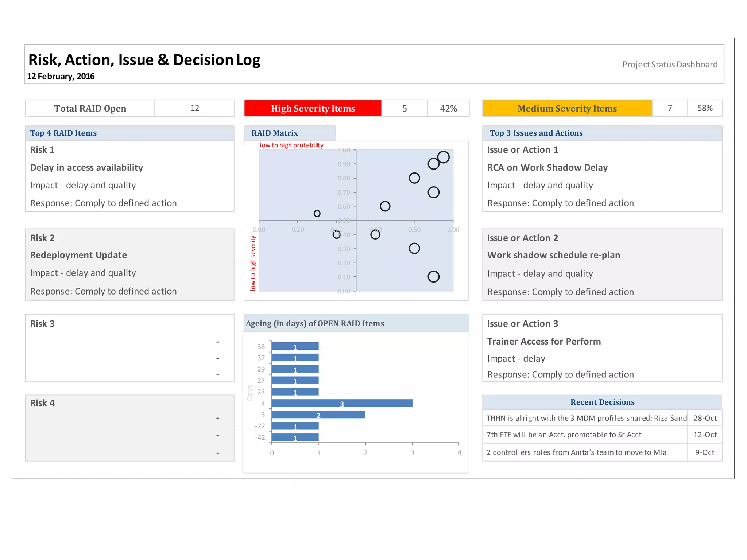Viewport: 747px width, 560px height.
Task: Click the small circle in upper-left matrix quadrant
Action: click(x=317, y=213)
